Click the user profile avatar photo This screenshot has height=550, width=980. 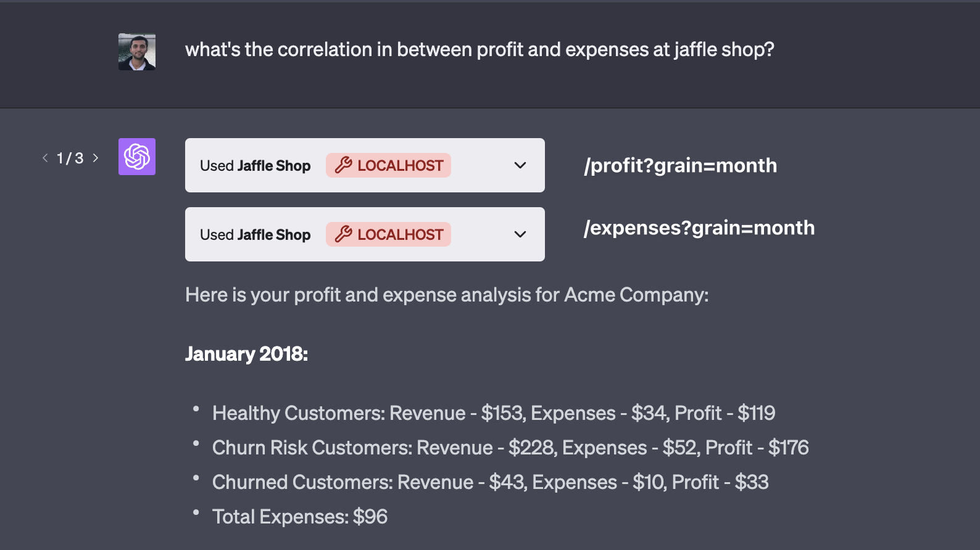[x=137, y=52]
